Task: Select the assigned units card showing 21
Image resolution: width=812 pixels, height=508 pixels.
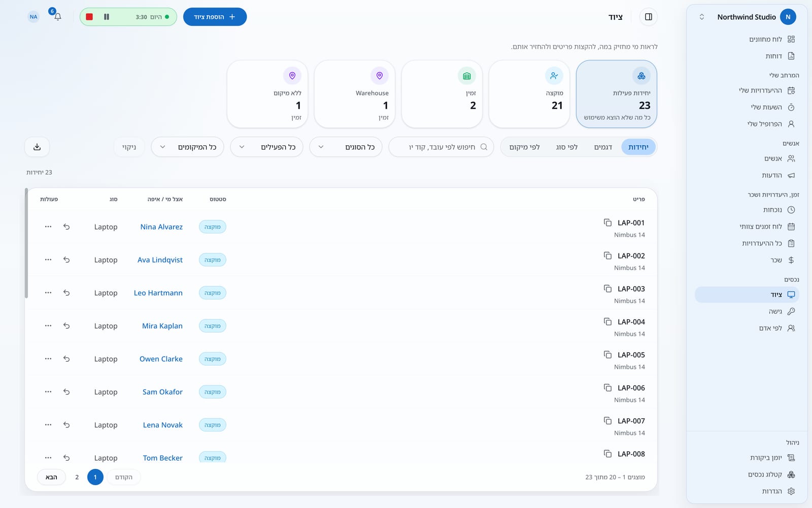Action: click(x=529, y=94)
